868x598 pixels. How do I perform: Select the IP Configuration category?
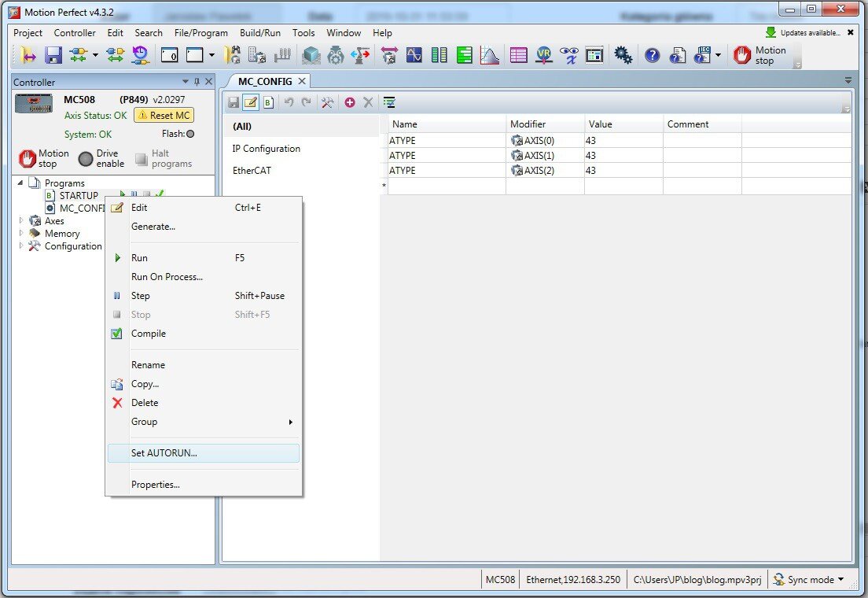267,149
